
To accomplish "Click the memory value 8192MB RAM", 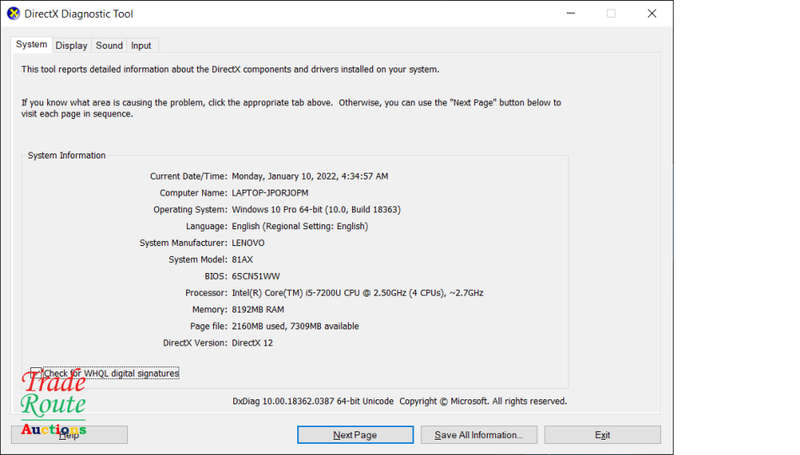I will pos(258,310).
